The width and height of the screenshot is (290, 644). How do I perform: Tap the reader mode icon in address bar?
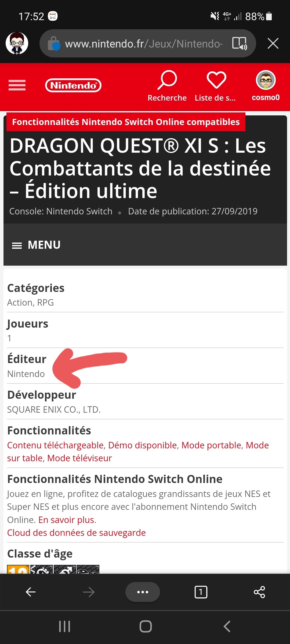pyautogui.click(x=239, y=43)
